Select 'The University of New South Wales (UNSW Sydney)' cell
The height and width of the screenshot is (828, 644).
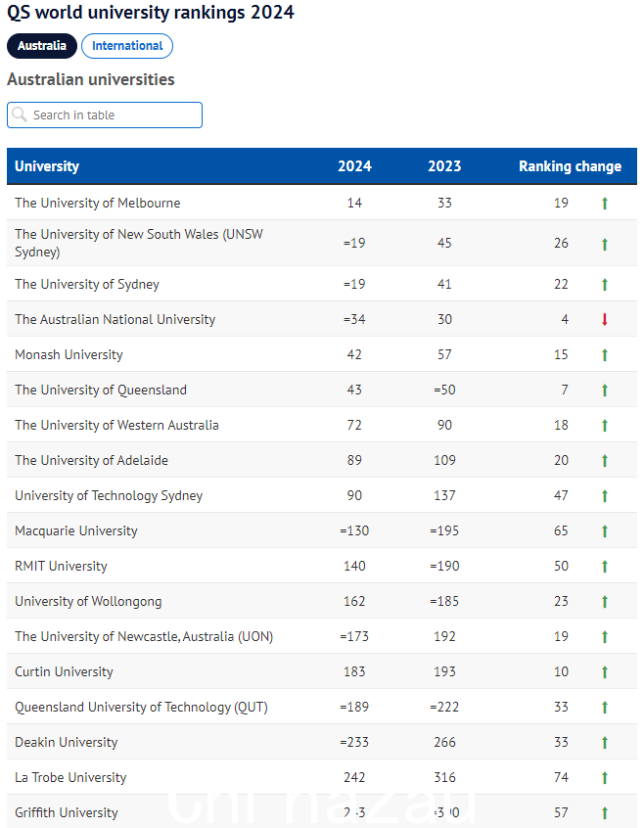point(139,243)
